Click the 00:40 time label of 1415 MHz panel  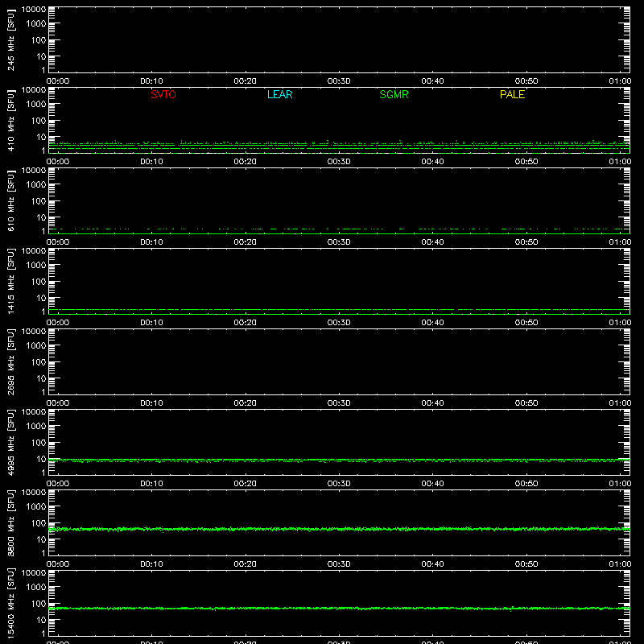click(432, 323)
